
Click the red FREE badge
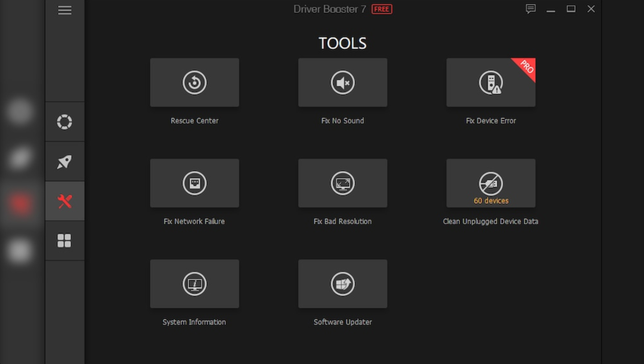click(x=382, y=9)
